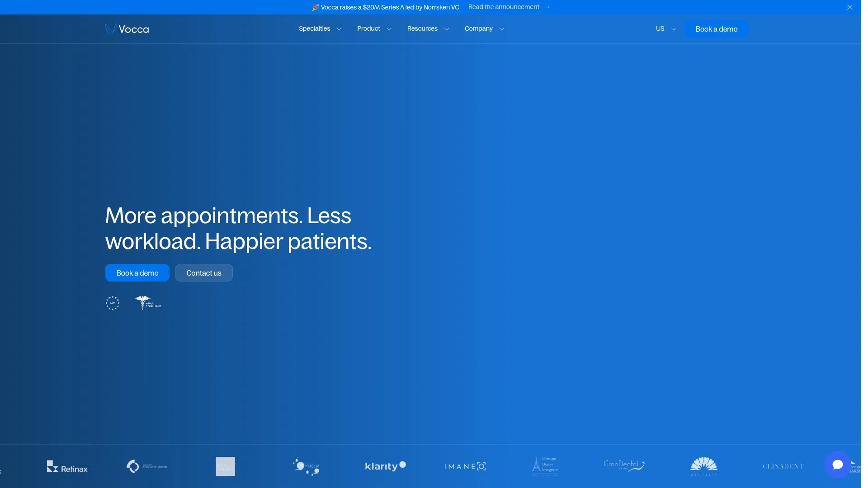Click the US region label

660,28
